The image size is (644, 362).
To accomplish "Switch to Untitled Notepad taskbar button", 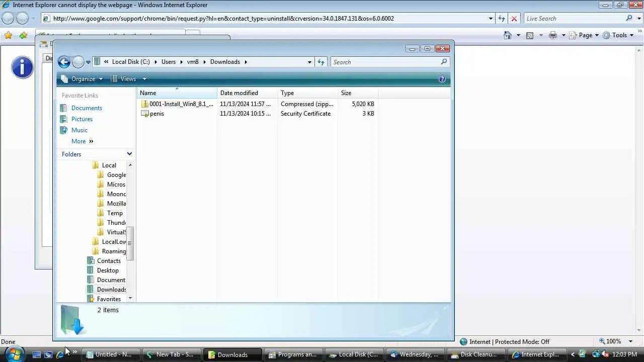I will click(111, 354).
